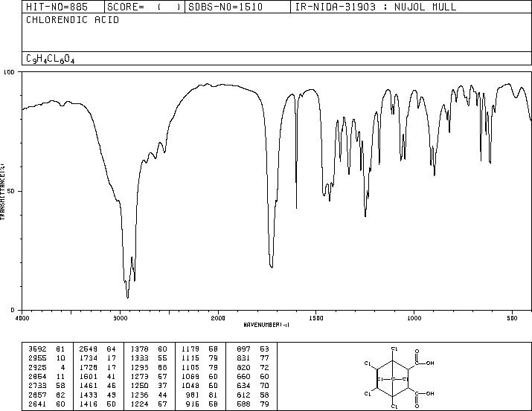Select the 1461 peak entry in table
The image size is (532, 411).
97,386
